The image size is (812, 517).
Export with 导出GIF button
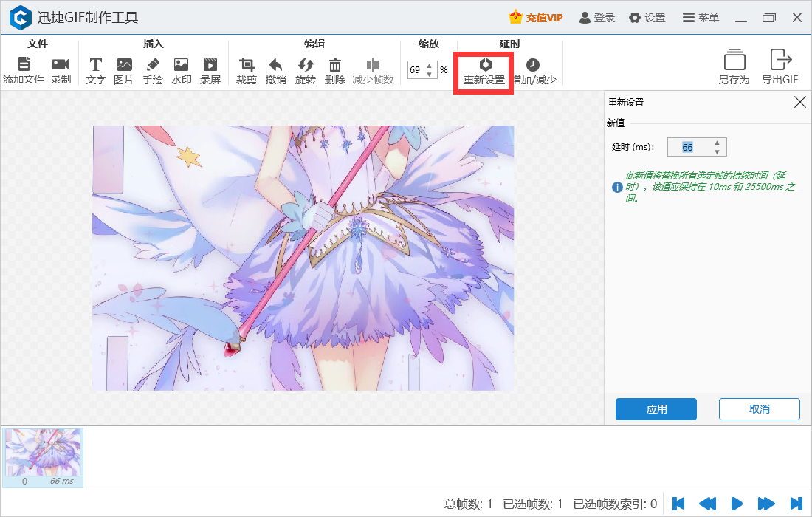(x=780, y=66)
